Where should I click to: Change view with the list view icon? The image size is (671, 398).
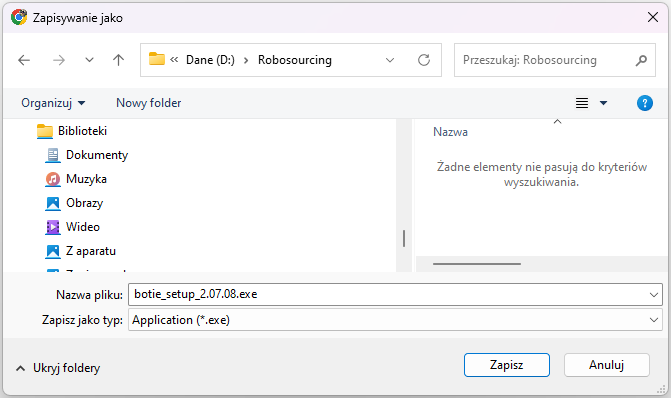coord(582,103)
